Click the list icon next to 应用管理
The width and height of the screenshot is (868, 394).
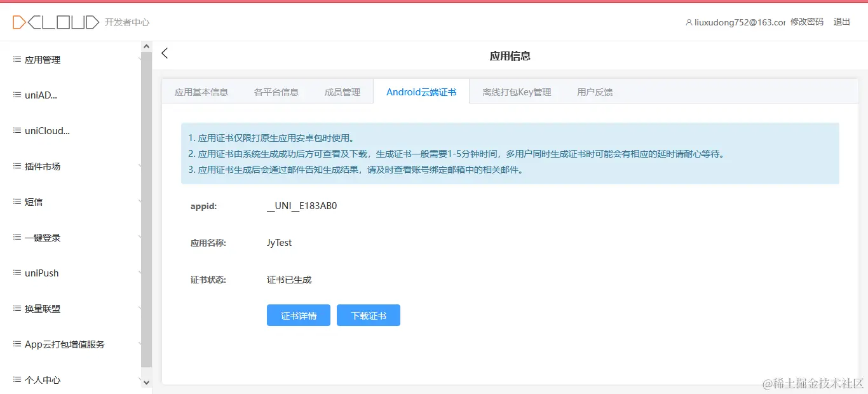[x=17, y=59]
